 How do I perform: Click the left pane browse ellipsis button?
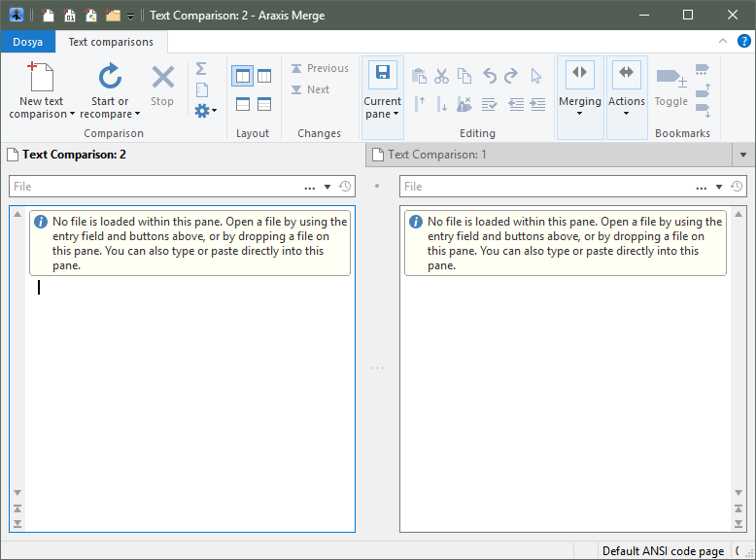click(x=310, y=187)
